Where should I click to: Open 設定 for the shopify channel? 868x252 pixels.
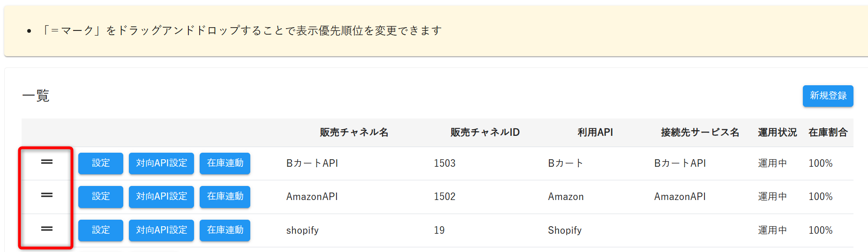pyautogui.click(x=101, y=230)
